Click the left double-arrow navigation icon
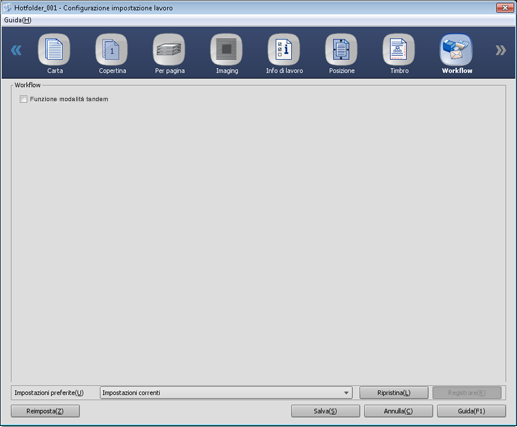Image resolution: width=517 pixels, height=427 pixels. coord(16,50)
